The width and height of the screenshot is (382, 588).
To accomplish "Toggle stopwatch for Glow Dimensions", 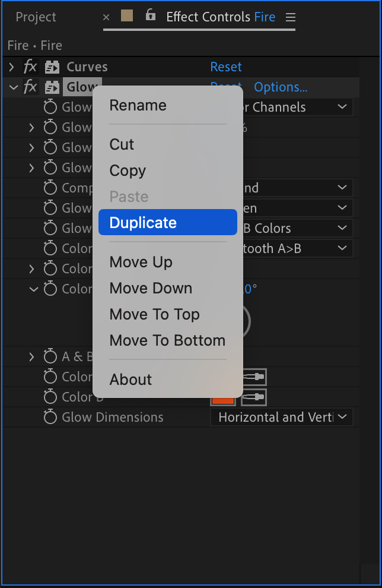I will (x=50, y=416).
